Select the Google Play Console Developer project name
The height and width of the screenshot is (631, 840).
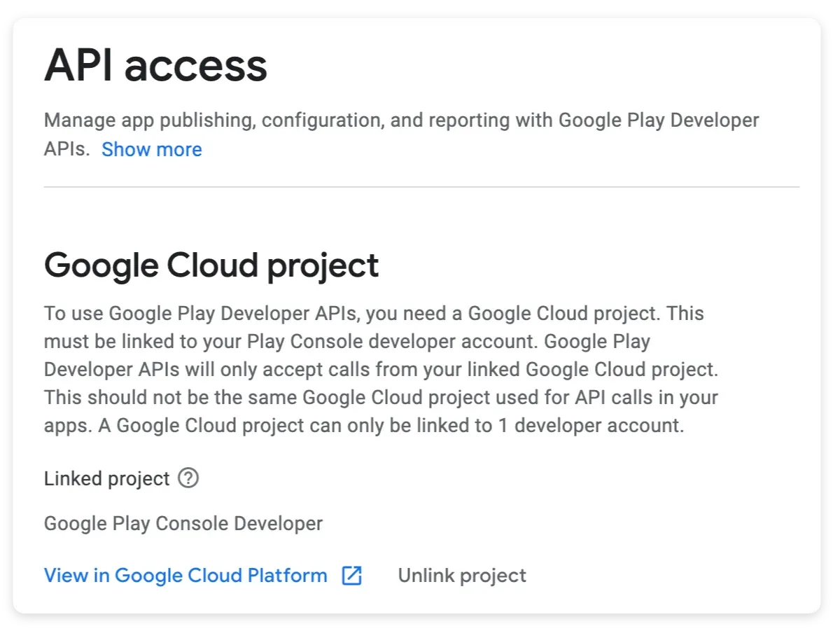(183, 523)
